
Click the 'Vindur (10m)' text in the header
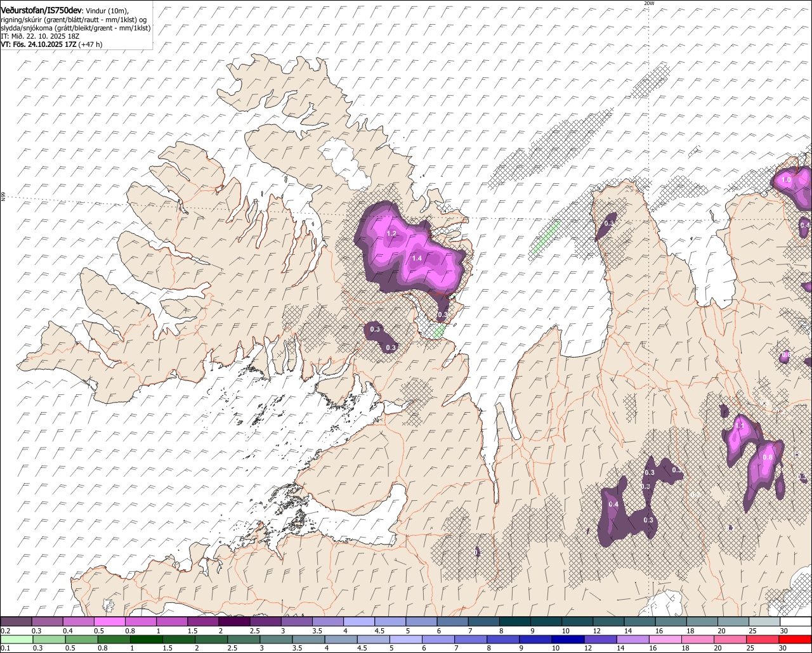[107, 11]
